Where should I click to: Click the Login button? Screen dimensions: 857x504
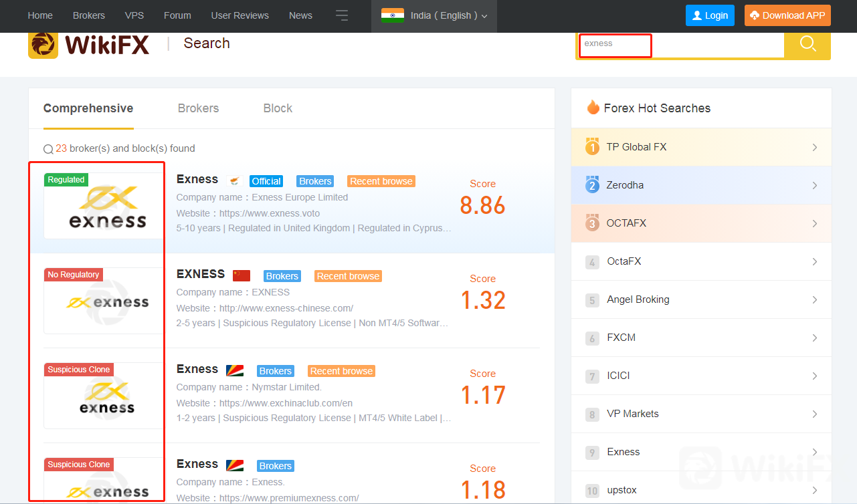710,15
